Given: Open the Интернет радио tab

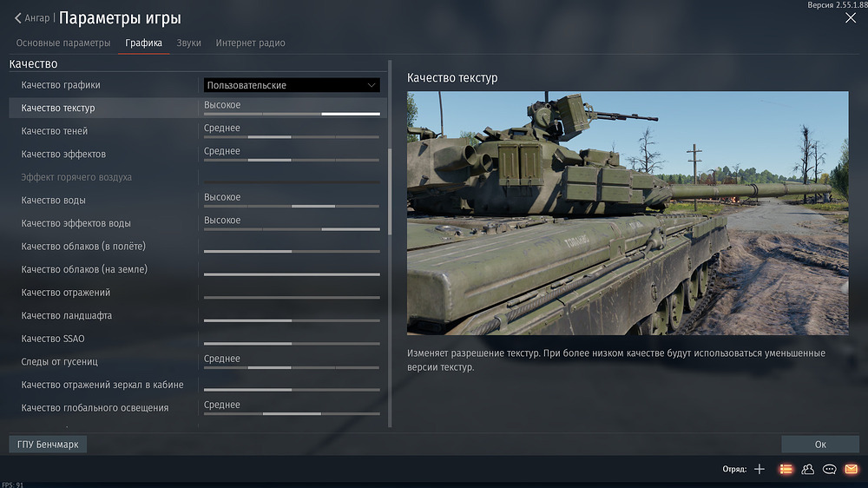Looking at the screenshot, I should click(250, 43).
